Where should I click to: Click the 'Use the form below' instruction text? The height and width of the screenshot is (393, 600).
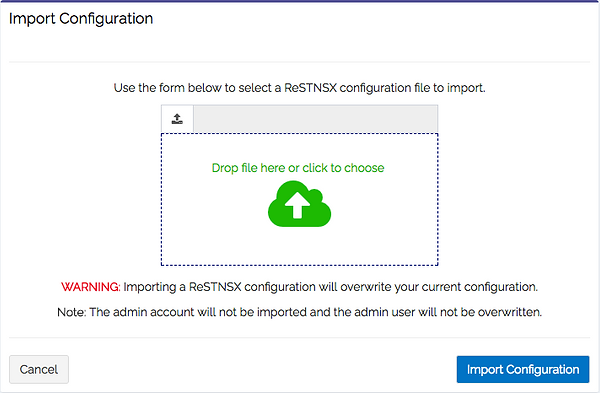click(299, 88)
